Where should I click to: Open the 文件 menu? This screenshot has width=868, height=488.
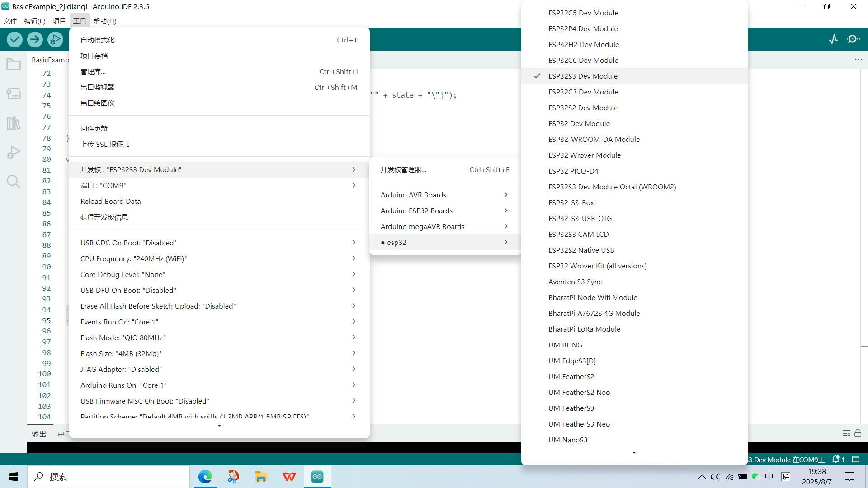click(x=10, y=21)
